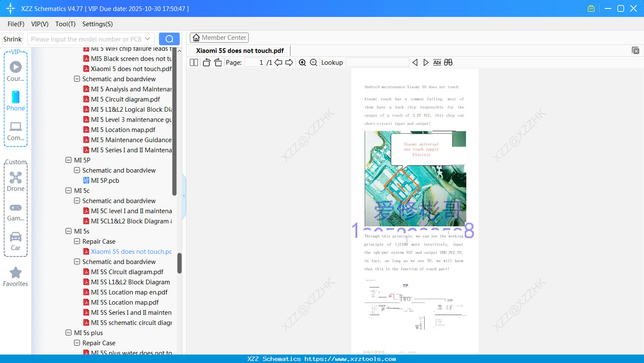Select the Phone category in sidebar
644x363 pixels.
[x=16, y=101]
